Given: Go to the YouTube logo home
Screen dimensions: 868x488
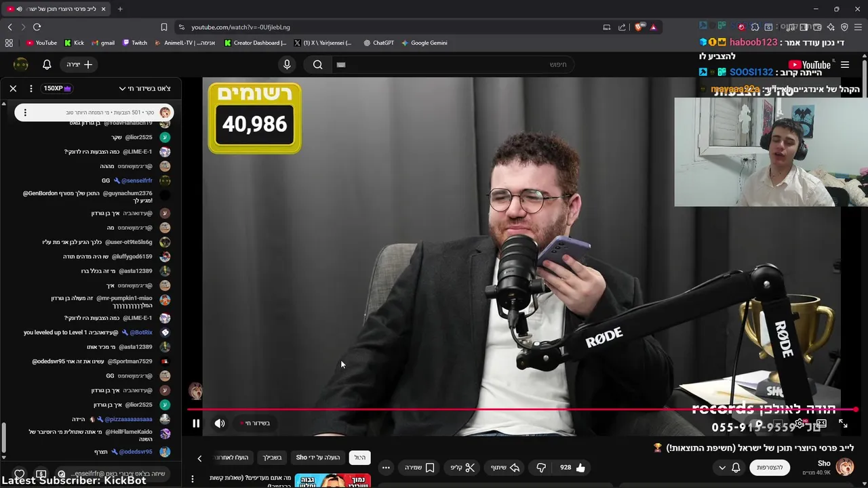Looking at the screenshot, I should click(x=809, y=65).
